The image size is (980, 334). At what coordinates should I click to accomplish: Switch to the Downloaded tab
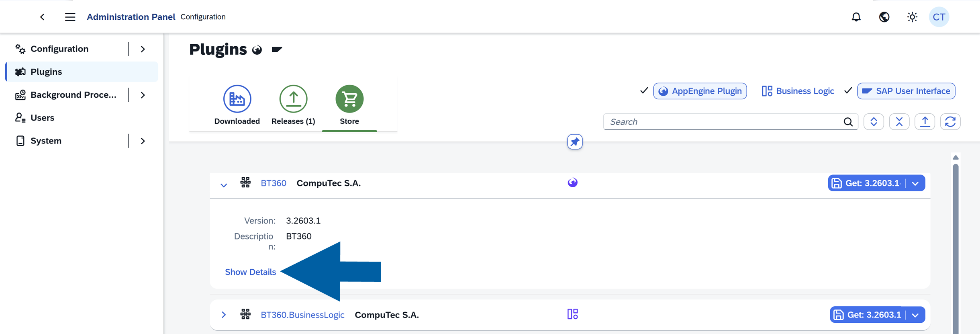(237, 105)
